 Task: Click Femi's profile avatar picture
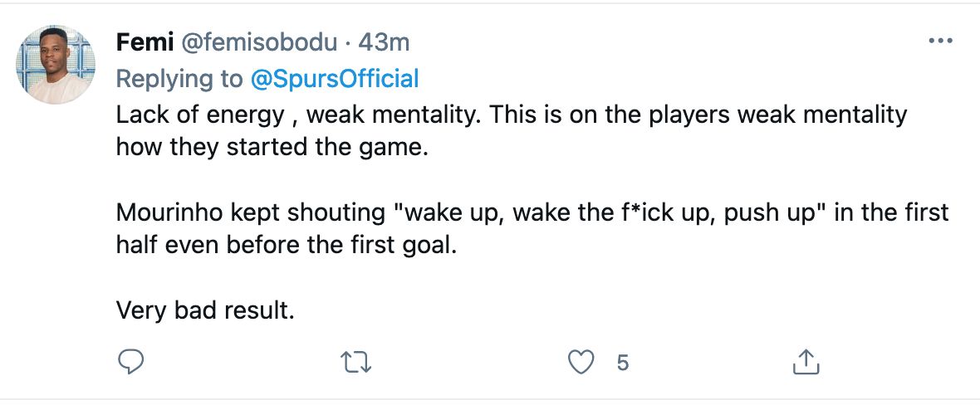click(x=56, y=64)
